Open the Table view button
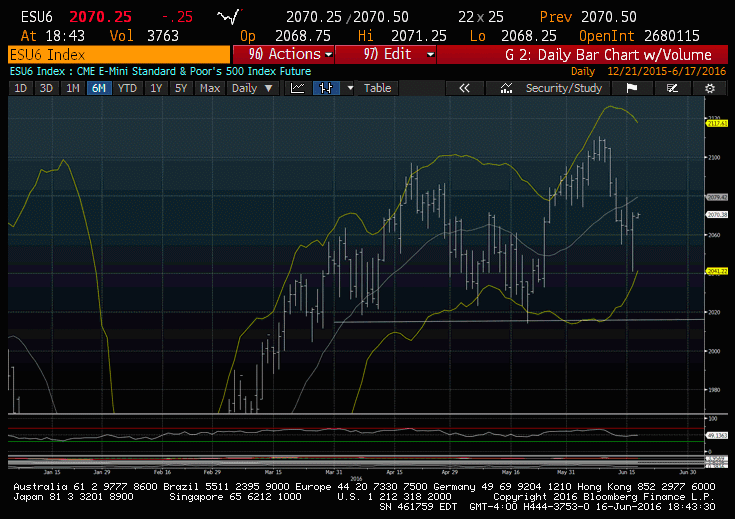 tap(377, 88)
